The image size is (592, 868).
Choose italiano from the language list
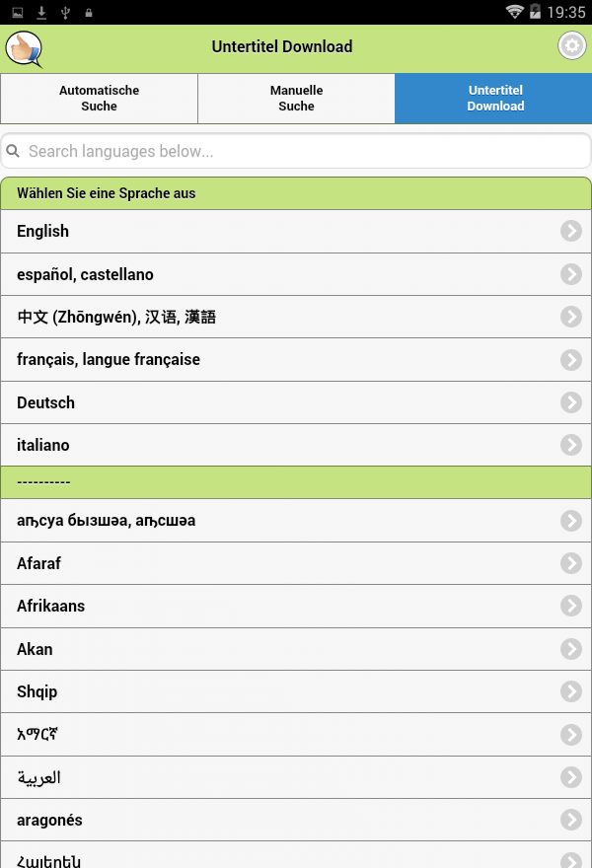pos(296,445)
